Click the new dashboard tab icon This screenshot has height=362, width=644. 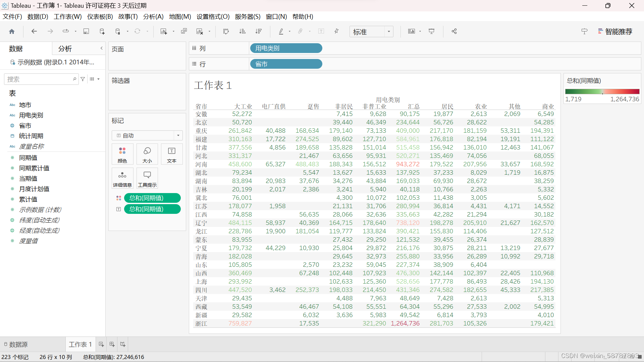112,345
